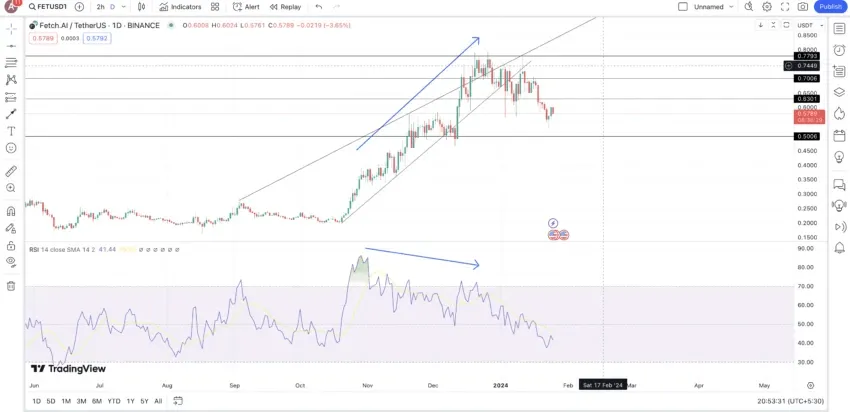Select the YTD date range
The width and height of the screenshot is (850, 412).
coord(114,401)
